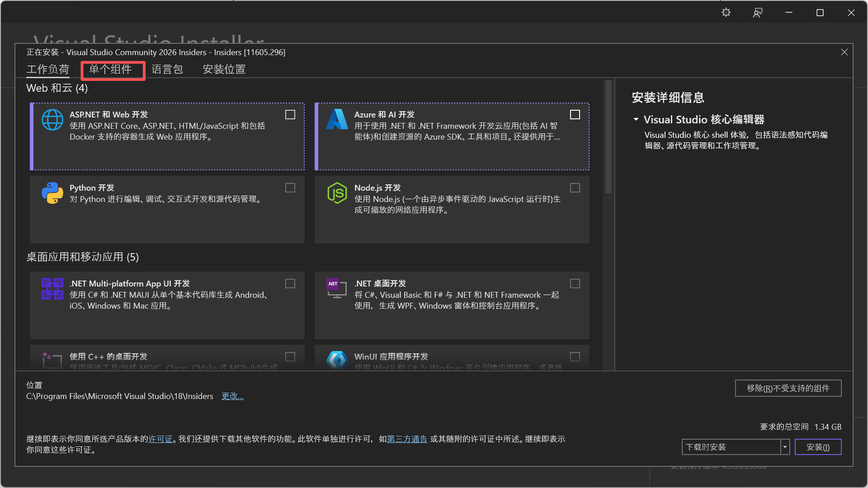The width and height of the screenshot is (868, 488).
Task: Click the WinUI application development icon
Action: click(x=337, y=360)
